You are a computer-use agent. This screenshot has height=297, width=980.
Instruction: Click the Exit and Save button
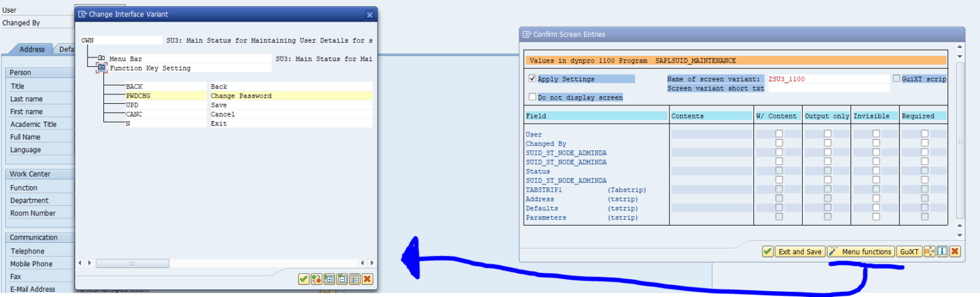click(x=799, y=252)
